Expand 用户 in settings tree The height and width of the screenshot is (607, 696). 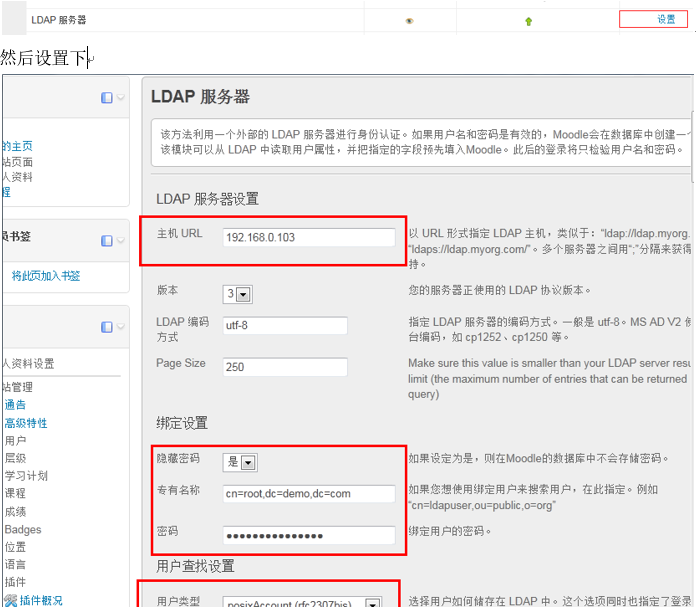tap(15, 440)
